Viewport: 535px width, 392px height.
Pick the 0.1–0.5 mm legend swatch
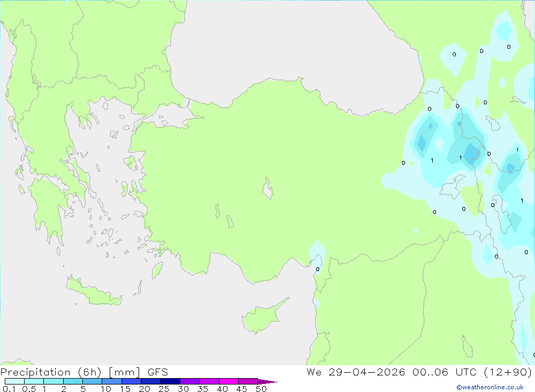click(14, 381)
